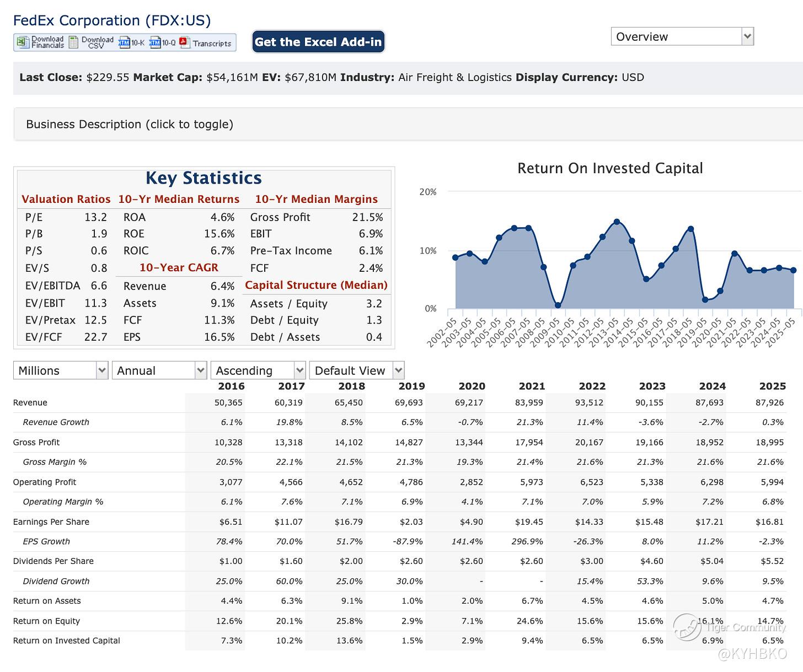
Task: Open the Millions units dropdown
Action: [60, 370]
